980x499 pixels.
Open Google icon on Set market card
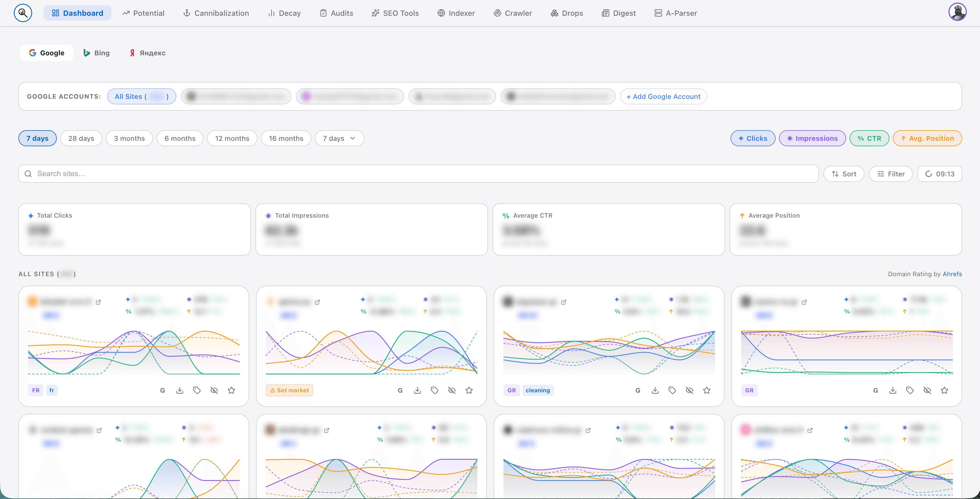pos(400,390)
